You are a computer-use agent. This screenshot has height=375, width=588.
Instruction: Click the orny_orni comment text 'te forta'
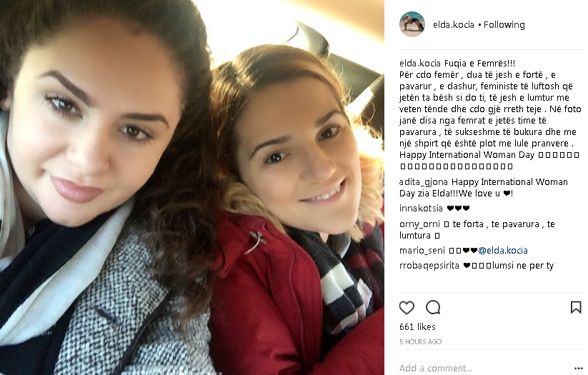pos(468,224)
